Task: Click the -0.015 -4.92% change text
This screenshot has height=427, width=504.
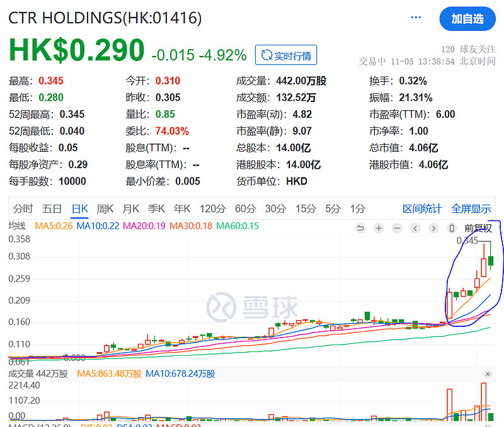Action: (199, 55)
